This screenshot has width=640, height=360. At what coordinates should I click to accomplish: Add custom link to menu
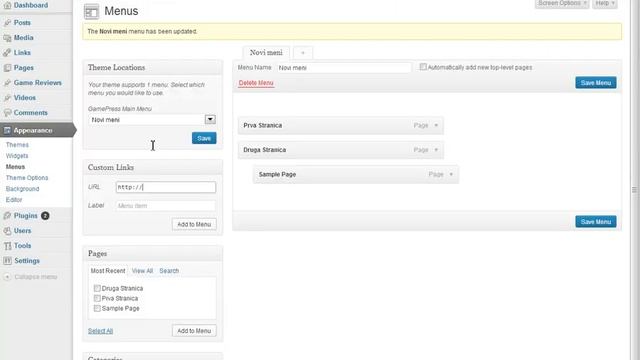tap(194, 224)
